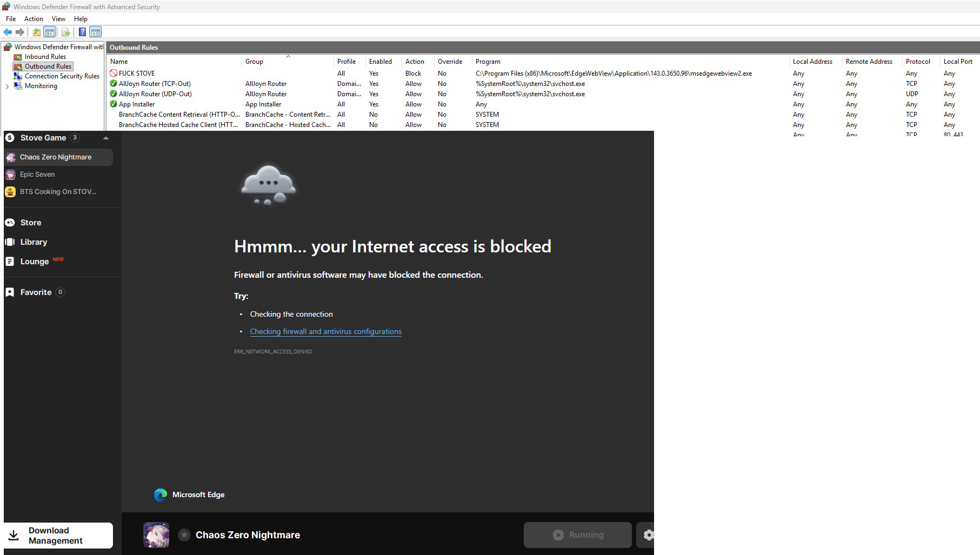Click the 'App Installer' group cell
Viewport: 980px width, 555px height.
(x=263, y=104)
